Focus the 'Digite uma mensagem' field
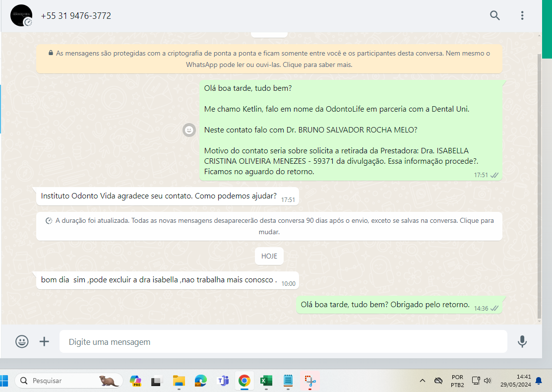The width and height of the screenshot is (552, 392). (283, 341)
